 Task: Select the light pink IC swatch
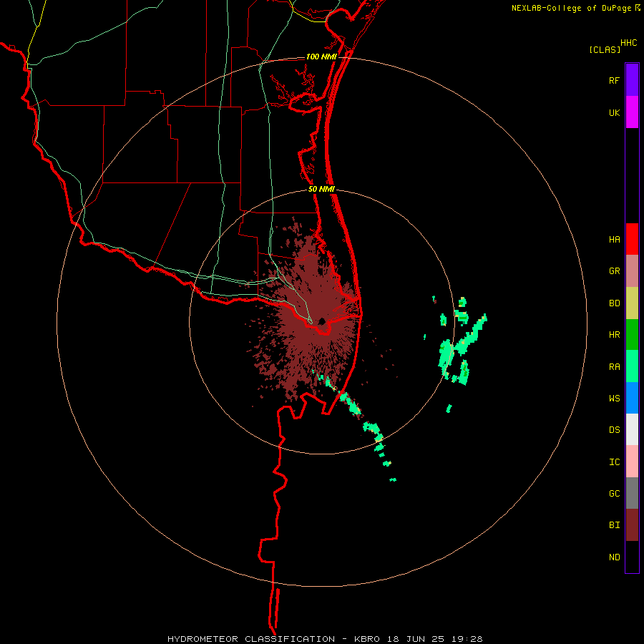click(632, 462)
